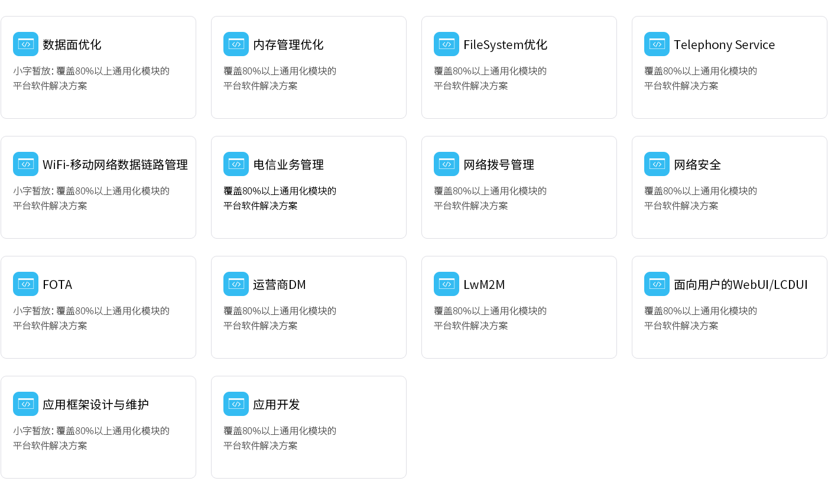Open the 应用框架设计与维护 heading
Viewport: 828px width, 504px height.
(96, 405)
